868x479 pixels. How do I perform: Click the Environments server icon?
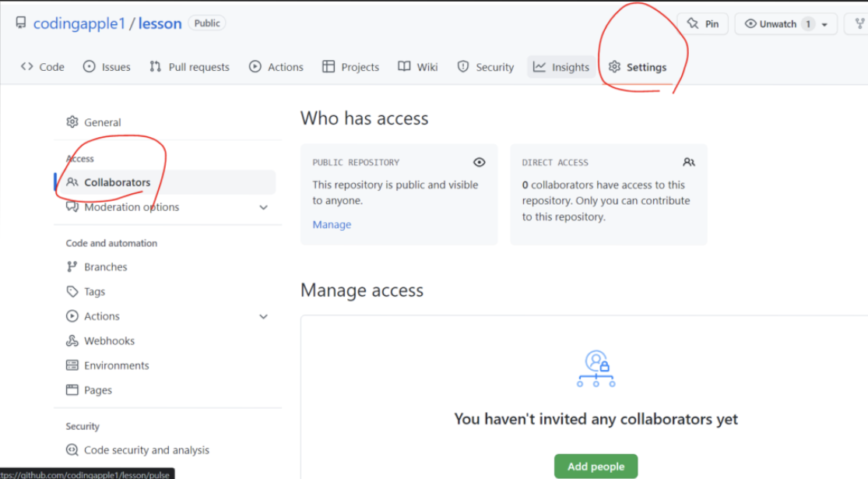pyautogui.click(x=72, y=365)
